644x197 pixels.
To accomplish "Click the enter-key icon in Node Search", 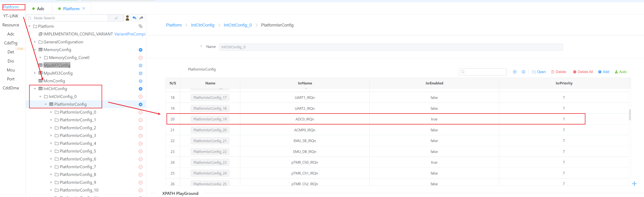I will [x=116, y=18].
